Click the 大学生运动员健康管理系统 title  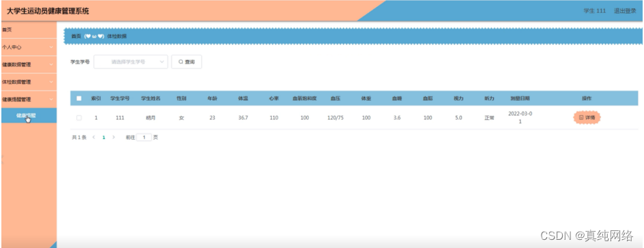point(48,11)
